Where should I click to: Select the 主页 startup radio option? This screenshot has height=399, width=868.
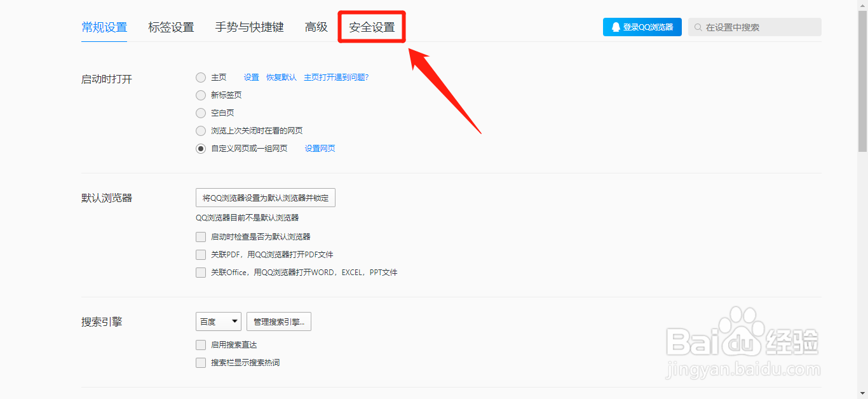point(201,78)
